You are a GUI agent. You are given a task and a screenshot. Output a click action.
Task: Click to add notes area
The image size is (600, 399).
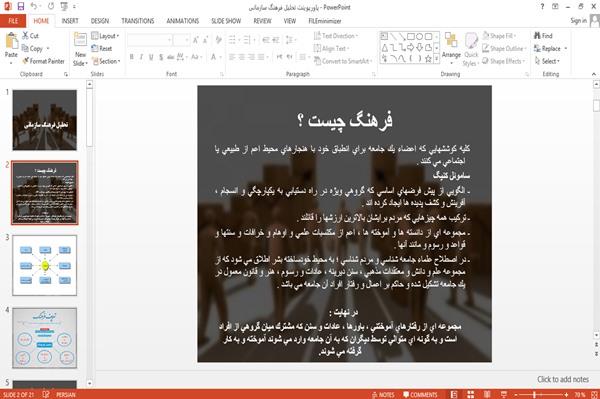(x=563, y=379)
